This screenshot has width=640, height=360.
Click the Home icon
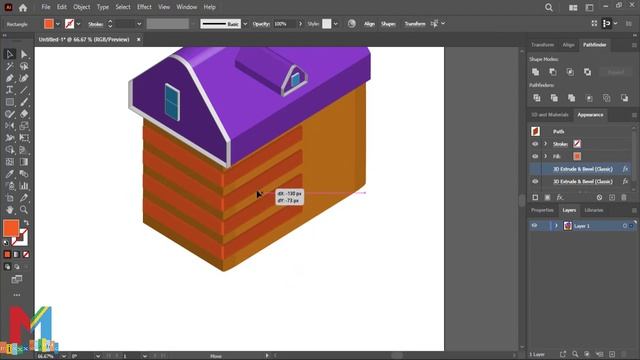tap(23, 7)
